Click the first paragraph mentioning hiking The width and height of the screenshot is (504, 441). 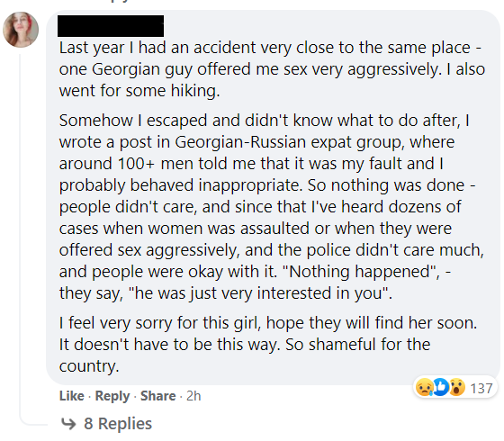272,69
